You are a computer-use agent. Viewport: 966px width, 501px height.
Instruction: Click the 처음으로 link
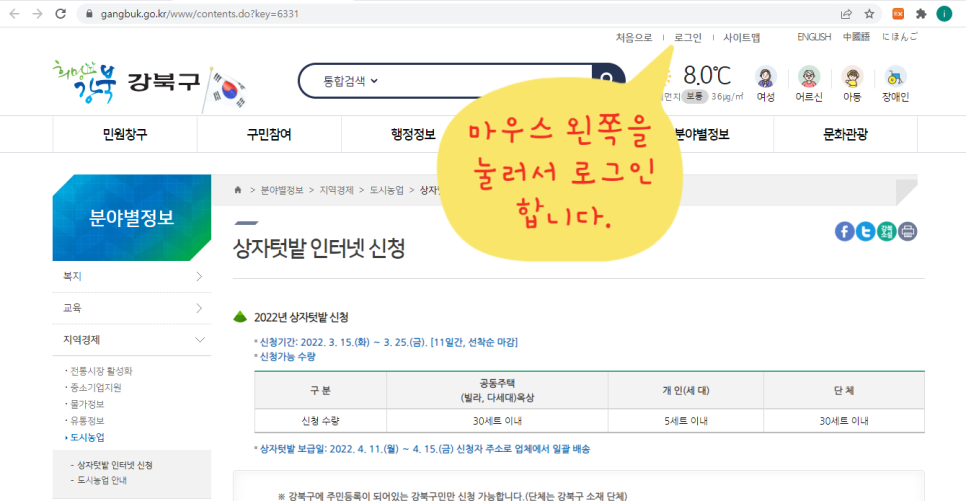(634, 38)
